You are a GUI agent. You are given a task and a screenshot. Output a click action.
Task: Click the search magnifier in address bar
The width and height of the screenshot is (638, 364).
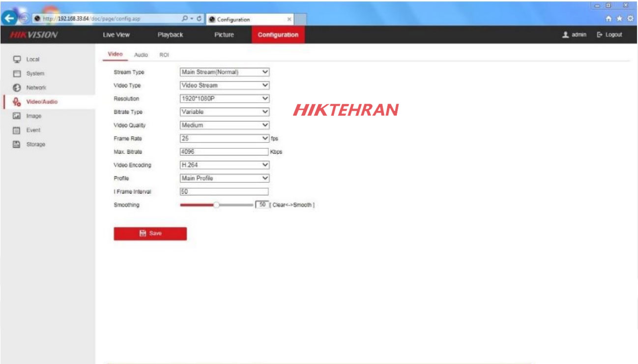pyautogui.click(x=185, y=19)
